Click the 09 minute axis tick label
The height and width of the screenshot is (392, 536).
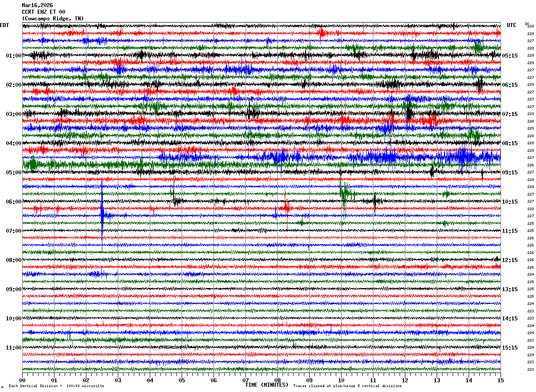point(309,380)
